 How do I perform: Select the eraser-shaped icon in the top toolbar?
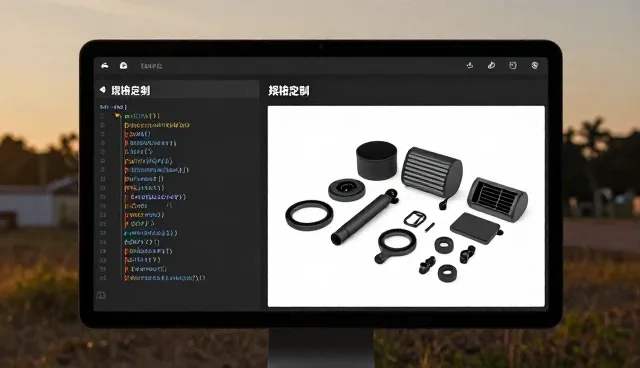click(x=491, y=65)
